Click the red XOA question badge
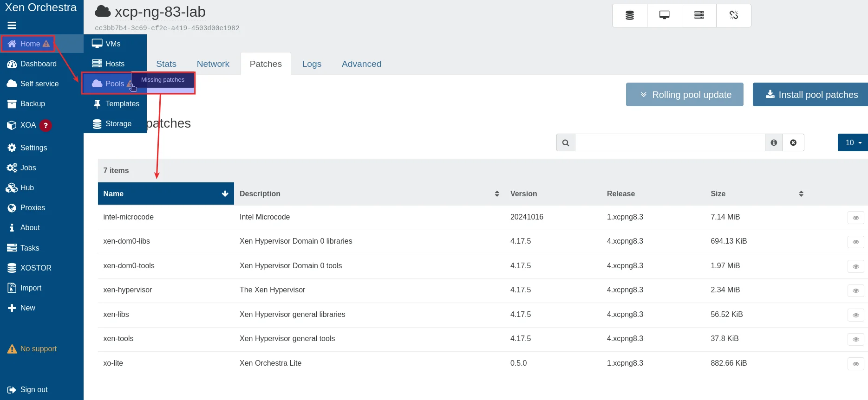868x400 pixels. 46,125
